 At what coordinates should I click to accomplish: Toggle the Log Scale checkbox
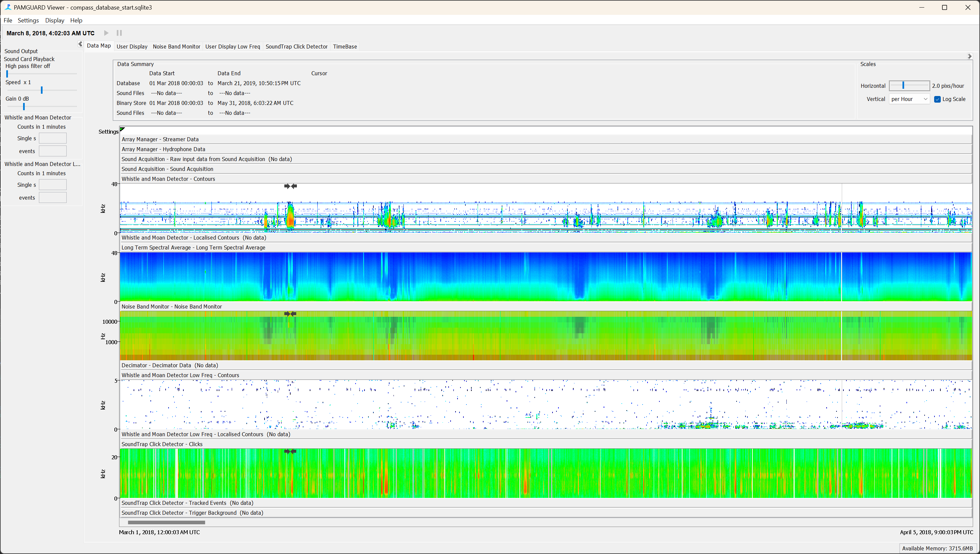pos(937,99)
